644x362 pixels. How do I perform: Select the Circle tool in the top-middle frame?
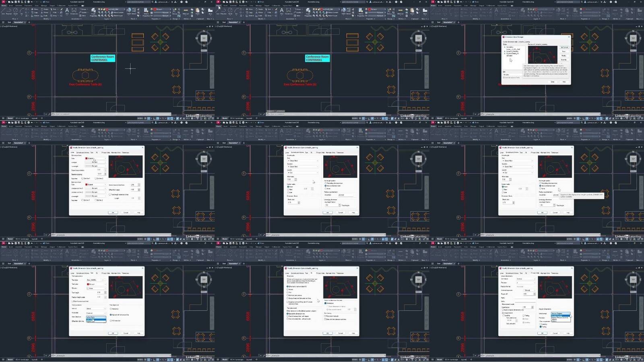pos(230,11)
